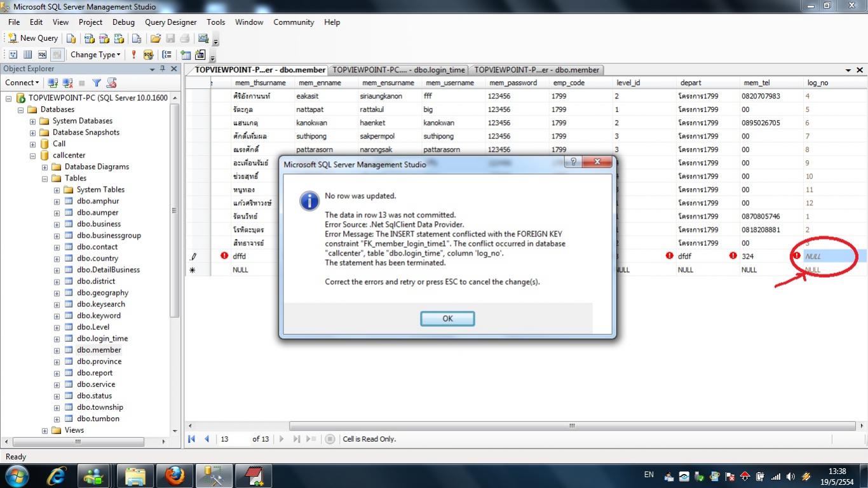Viewport: 868px width, 488px height.
Task: Open the Windows Start button
Action: [x=16, y=475]
